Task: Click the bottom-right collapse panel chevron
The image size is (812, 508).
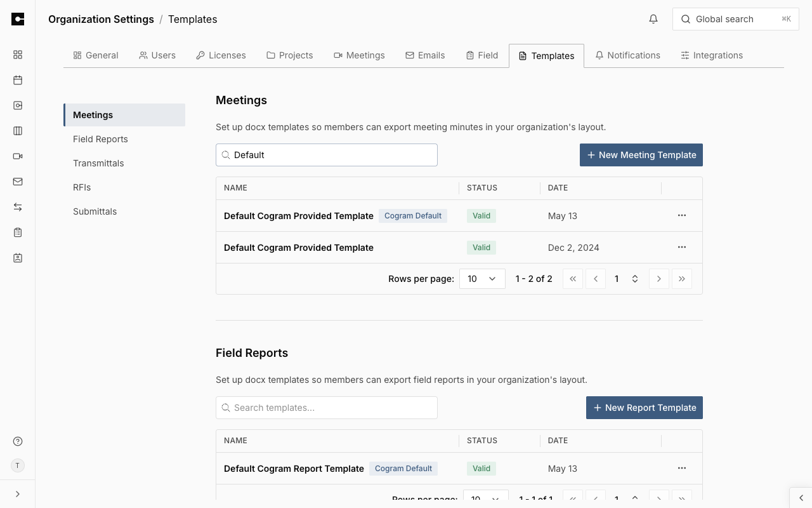Action: [801, 498]
